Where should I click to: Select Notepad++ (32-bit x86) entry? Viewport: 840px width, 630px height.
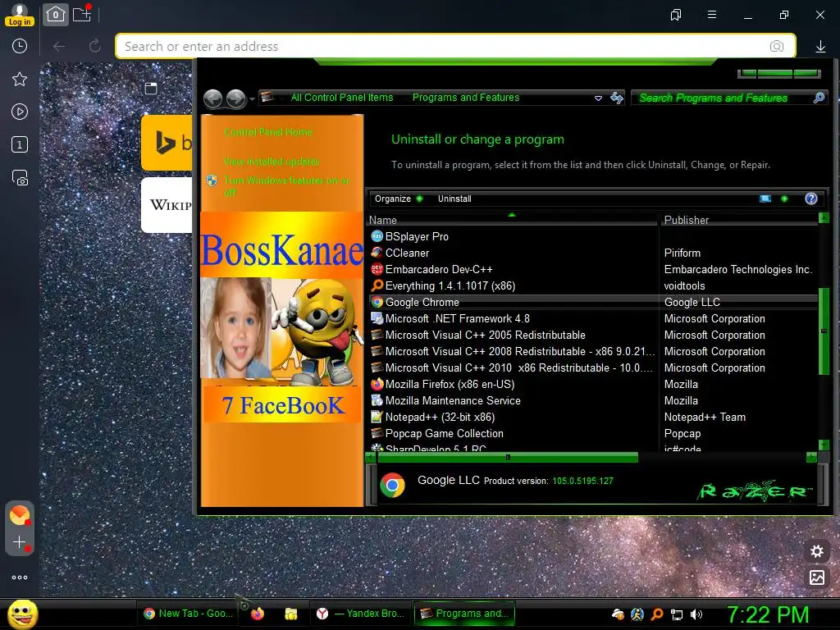pyautogui.click(x=440, y=417)
